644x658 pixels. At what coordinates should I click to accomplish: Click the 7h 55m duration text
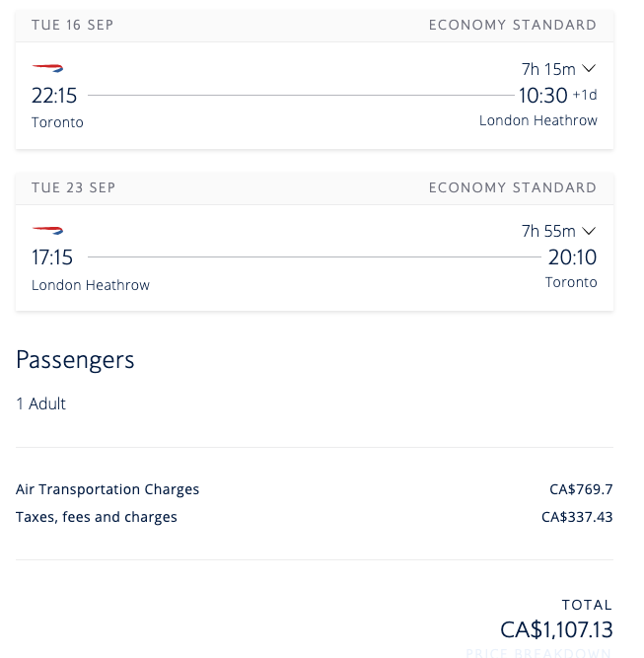click(x=548, y=231)
